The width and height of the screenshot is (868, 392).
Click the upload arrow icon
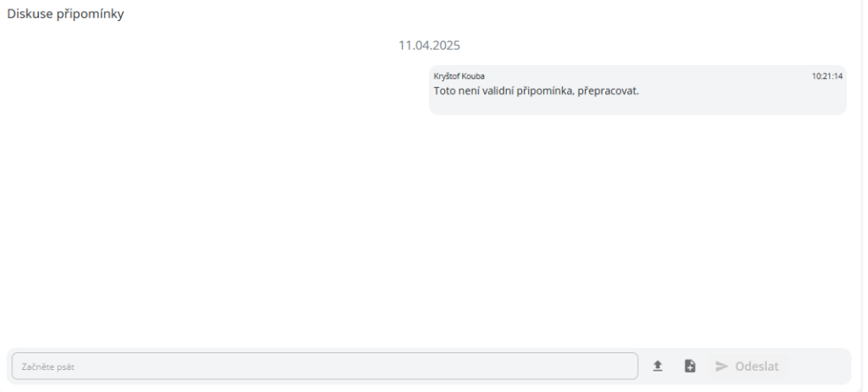658,366
